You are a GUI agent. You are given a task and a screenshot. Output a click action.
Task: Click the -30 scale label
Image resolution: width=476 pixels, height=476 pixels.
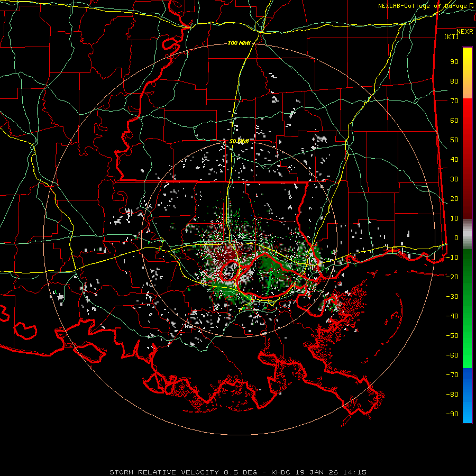[452, 297]
